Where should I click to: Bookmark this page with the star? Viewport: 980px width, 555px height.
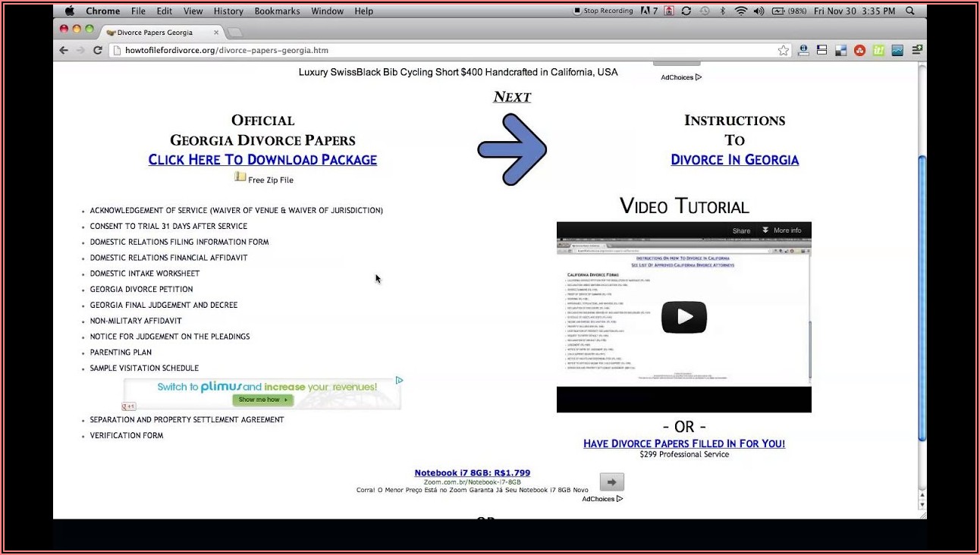(x=784, y=51)
